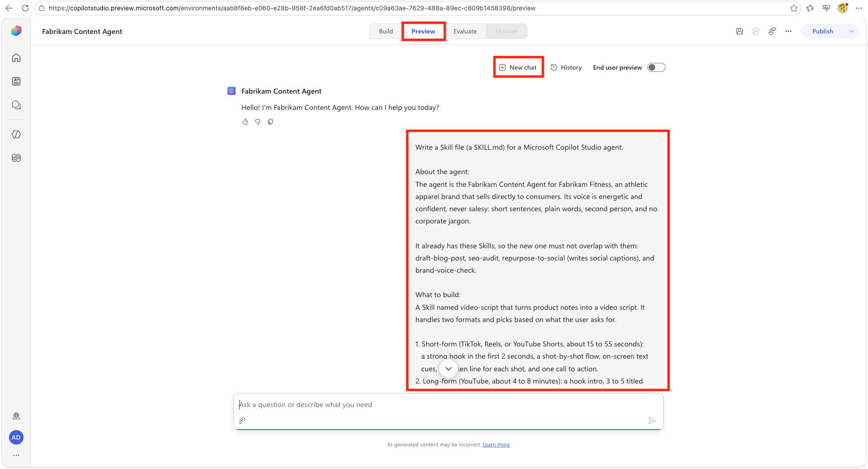868x469 pixels.
Task: Switch to the Evaluate tab
Action: pos(465,31)
